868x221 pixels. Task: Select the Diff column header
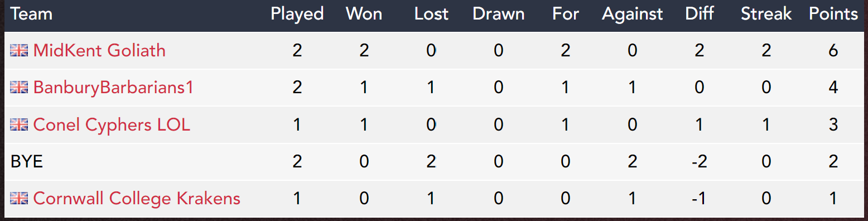(x=700, y=14)
